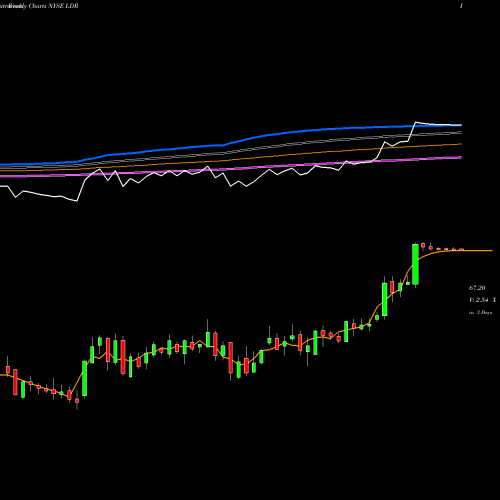The image size is (500, 500).
Task: Click the 67.20 price label
Action: click(477, 288)
